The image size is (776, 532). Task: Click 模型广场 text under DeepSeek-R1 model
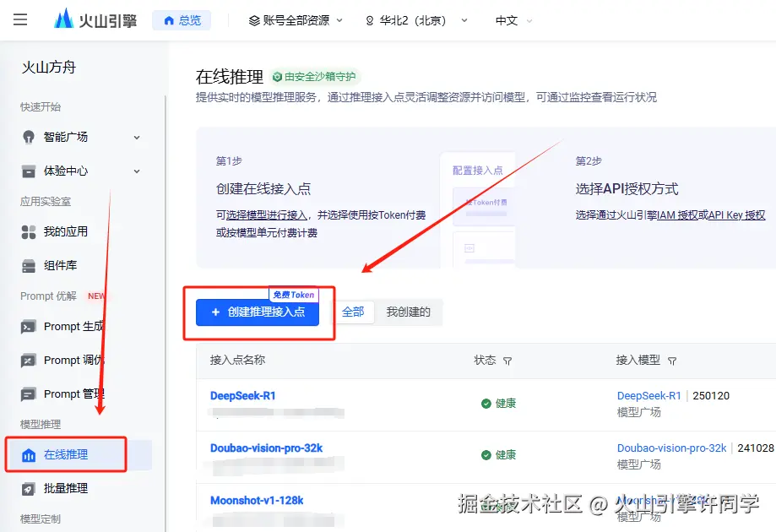638,412
